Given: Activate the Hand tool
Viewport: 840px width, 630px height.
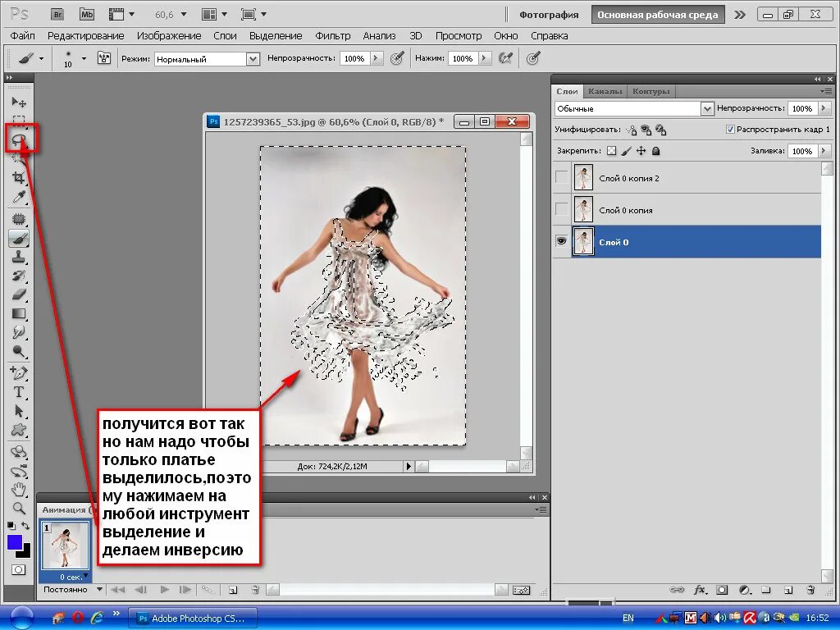Looking at the screenshot, I should (19, 489).
